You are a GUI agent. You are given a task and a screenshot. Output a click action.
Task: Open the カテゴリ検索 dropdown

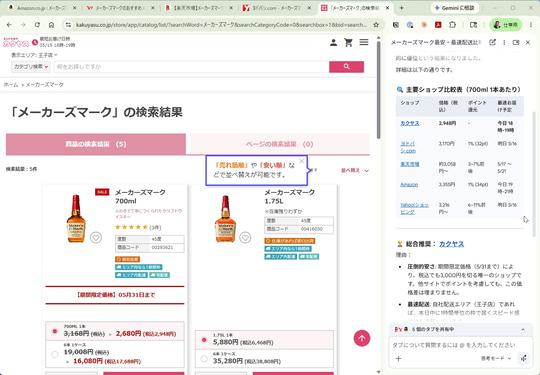point(31,66)
